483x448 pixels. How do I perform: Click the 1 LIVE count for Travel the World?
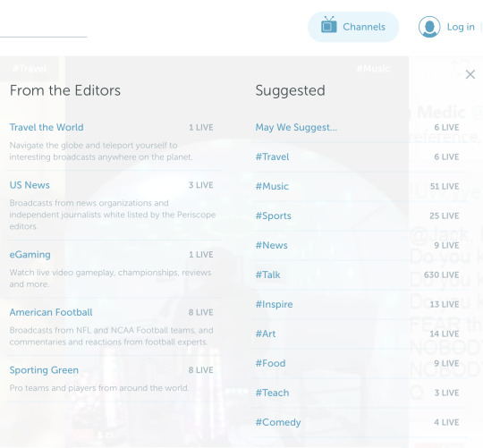(x=201, y=128)
